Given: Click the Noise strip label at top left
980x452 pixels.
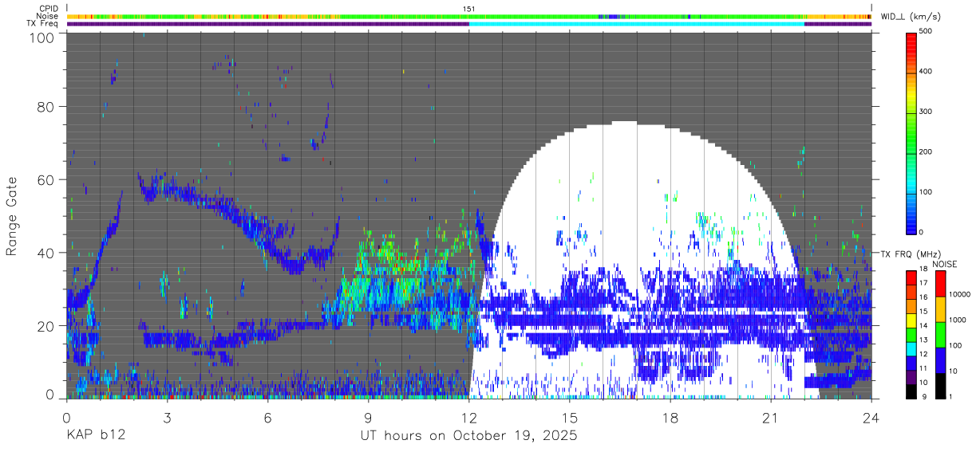Looking at the screenshot, I should coord(47,16).
